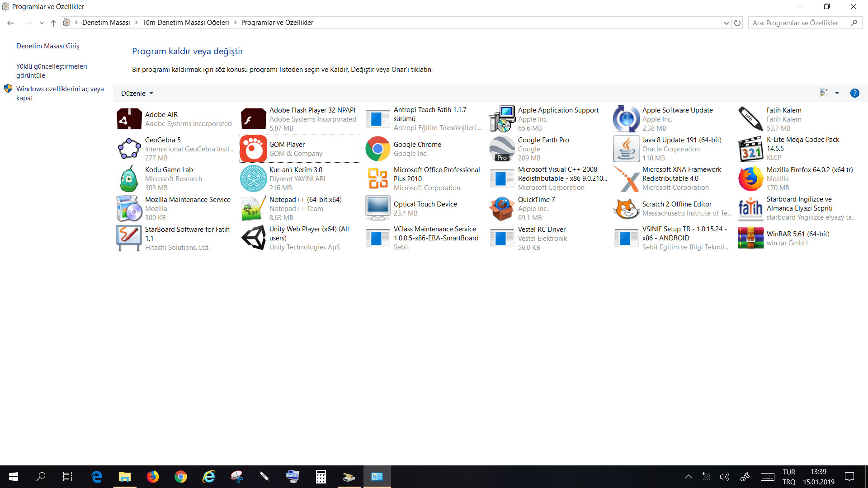This screenshot has width=868, height=488.
Task: Select the Microsoft Office Professional Plus 2010 icon
Action: coord(377,179)
